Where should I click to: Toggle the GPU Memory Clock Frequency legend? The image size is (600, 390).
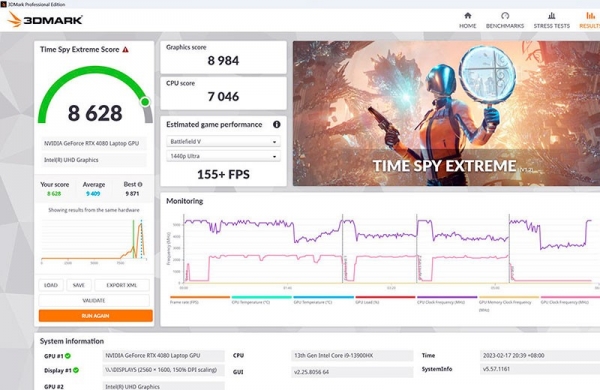509,303
